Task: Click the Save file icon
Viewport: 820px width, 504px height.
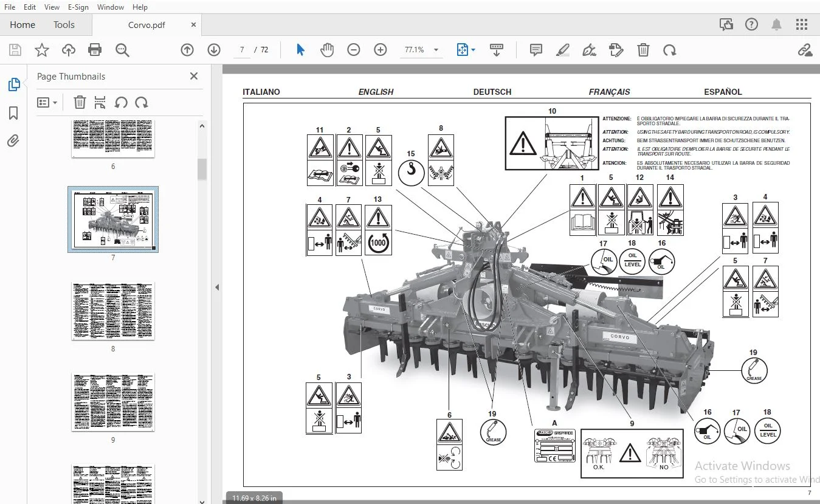Action: click(15, 50)
